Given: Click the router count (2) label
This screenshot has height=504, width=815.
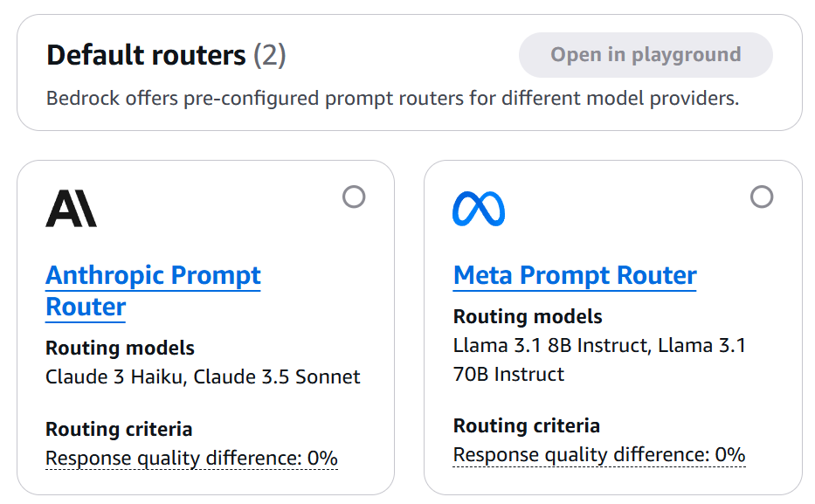Looking at the screenshot, I should [270, 56].
